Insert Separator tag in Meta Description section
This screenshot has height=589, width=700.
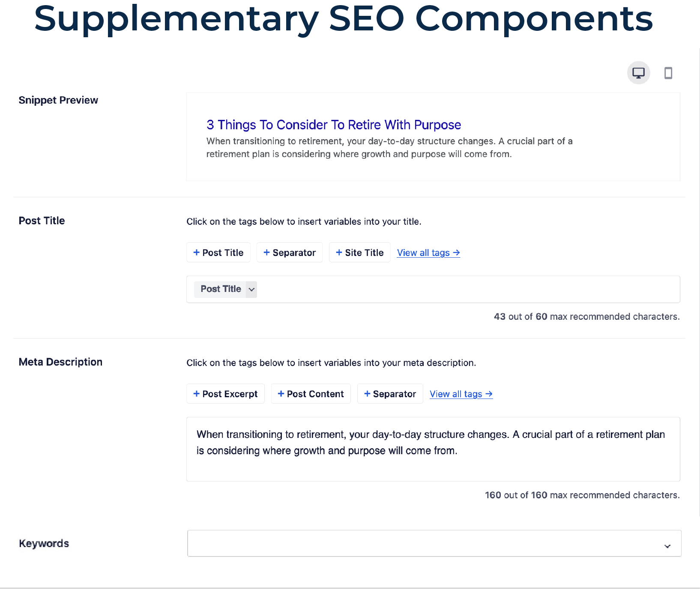point(390,394)
